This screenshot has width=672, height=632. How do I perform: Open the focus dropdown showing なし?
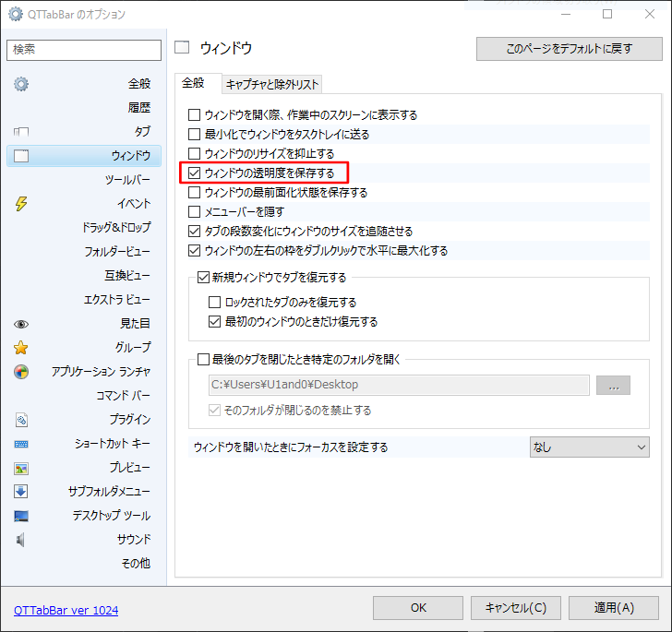click(x=589, y=447)
